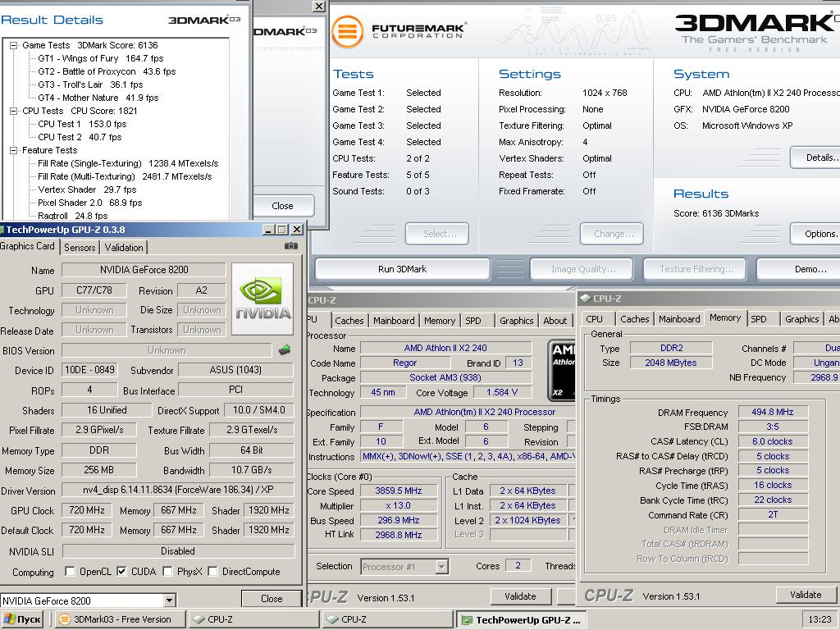Open the Graphics tab in CPU-Z Memory window
Viewport: 840px width, 630px height.
[802, 319]
